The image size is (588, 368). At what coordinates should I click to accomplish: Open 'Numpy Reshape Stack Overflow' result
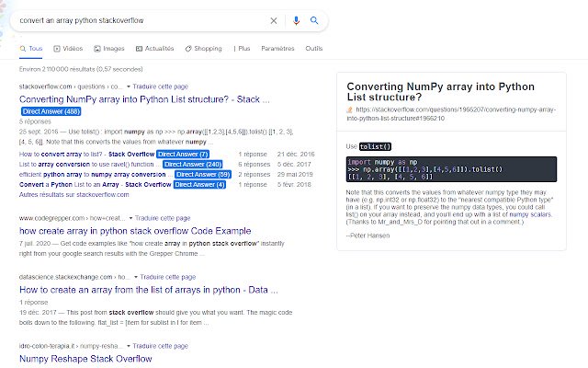(85, 359)
